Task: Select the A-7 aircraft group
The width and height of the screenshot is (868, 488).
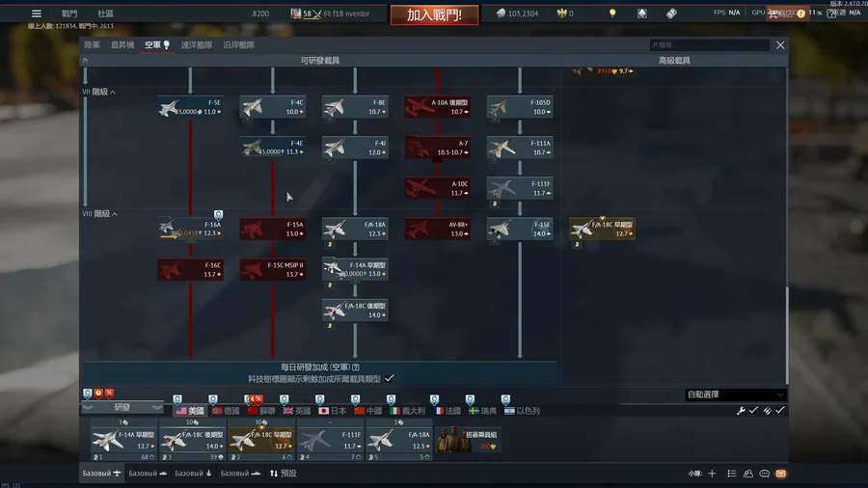Action: (437, 148)
